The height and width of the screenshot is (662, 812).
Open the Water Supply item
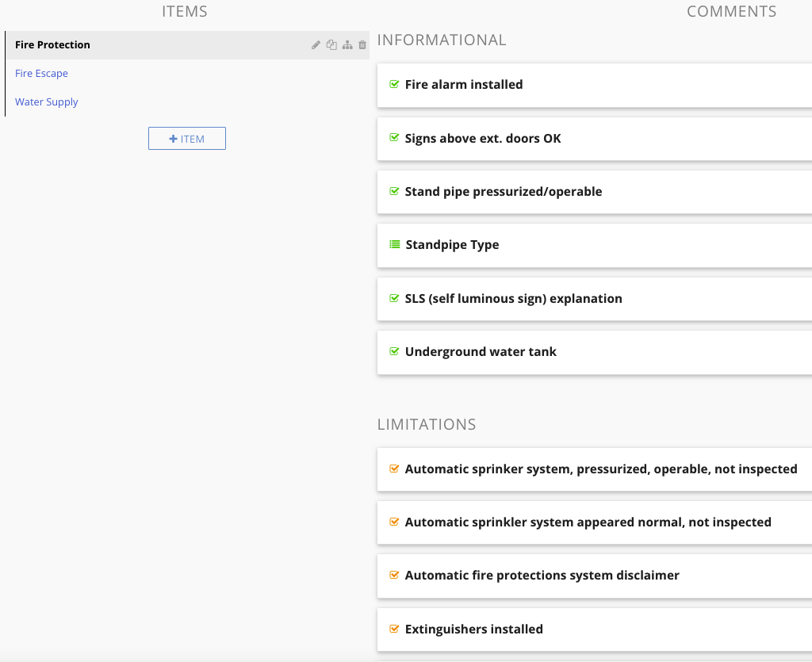pyautogui.click(x=47, y=102)
